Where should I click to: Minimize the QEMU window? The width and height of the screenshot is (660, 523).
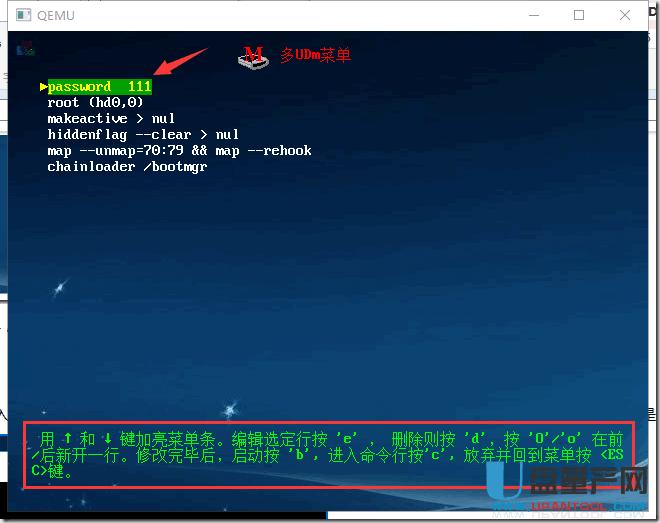tap(533, 15)
